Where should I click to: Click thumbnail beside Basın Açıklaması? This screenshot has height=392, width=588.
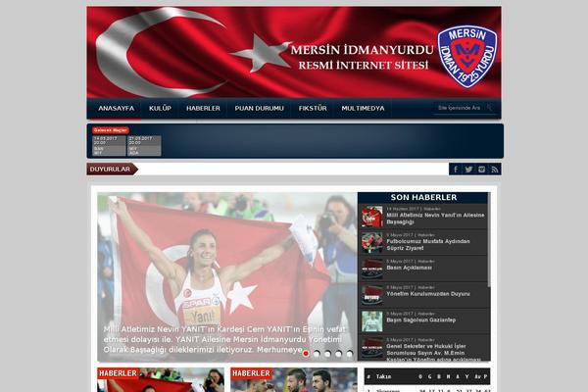372,269
